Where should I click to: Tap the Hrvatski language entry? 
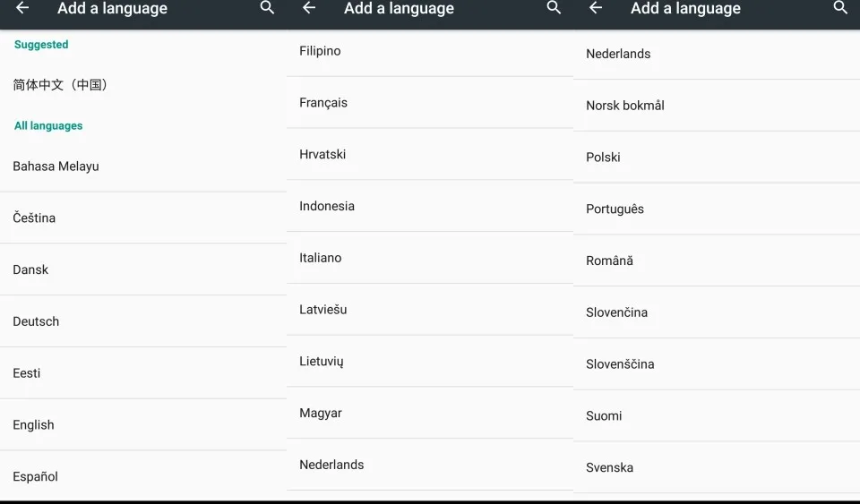322,154
